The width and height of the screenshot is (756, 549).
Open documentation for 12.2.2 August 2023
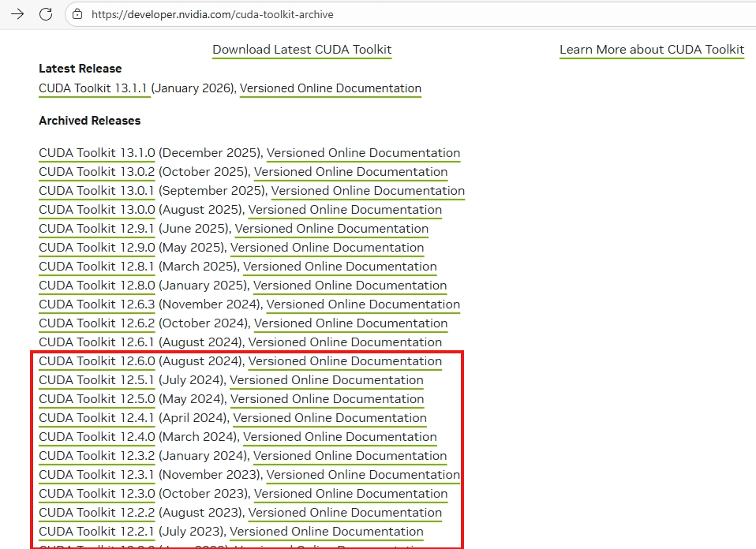(x=345, y=513)
